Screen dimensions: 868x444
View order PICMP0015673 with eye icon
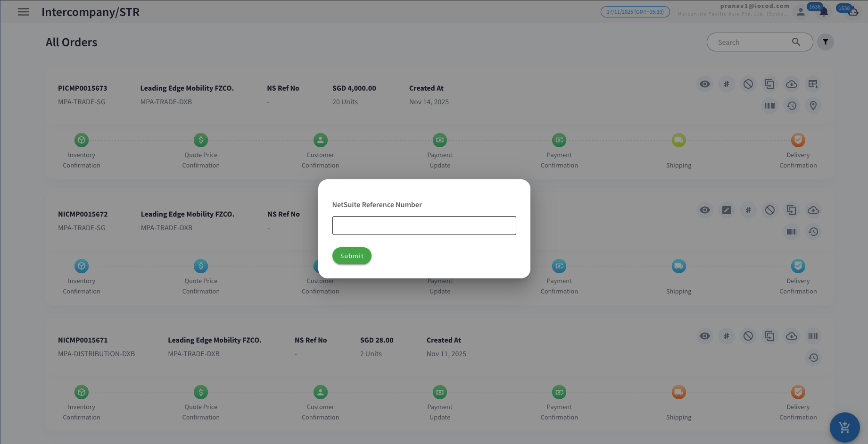(704, 84)
